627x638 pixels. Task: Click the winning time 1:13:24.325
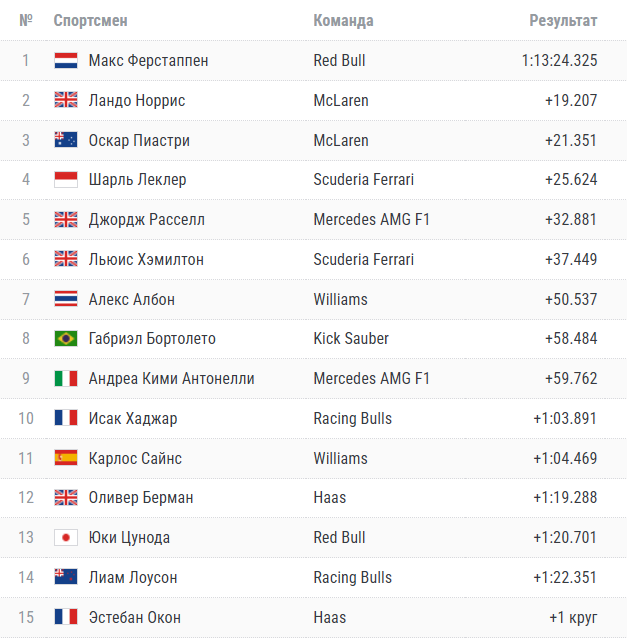pyautogui.click(x=559, y=61)
